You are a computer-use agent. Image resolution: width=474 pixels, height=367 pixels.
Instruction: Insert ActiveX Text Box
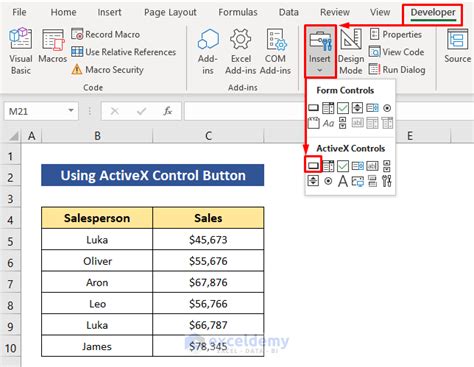372,165
